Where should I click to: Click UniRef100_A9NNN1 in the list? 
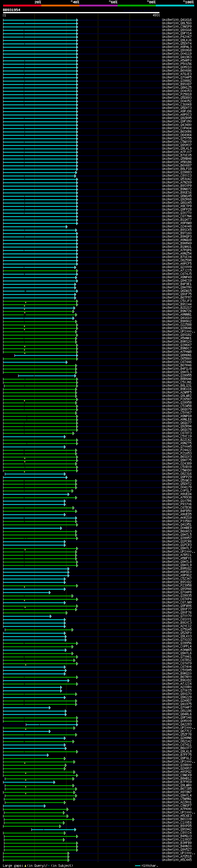tap(177, 314)
